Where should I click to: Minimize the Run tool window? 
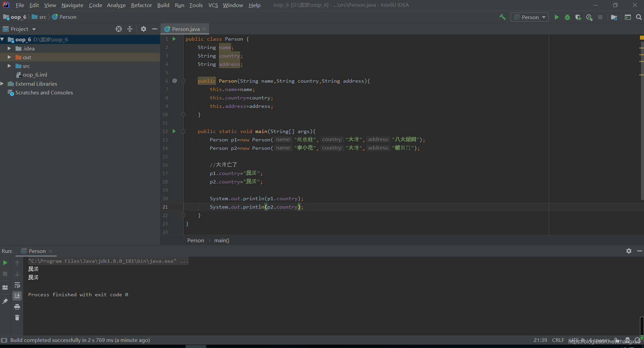pyautogui.click(x=640, y=251)
